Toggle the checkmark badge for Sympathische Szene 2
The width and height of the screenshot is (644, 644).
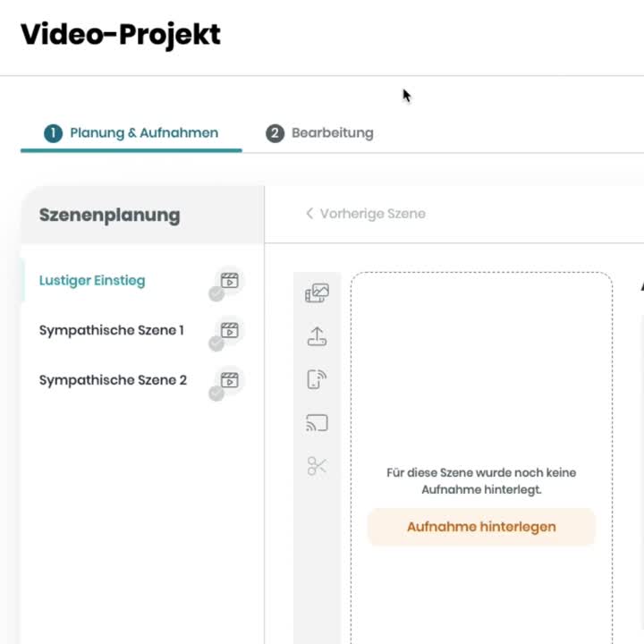coord(216,394)
